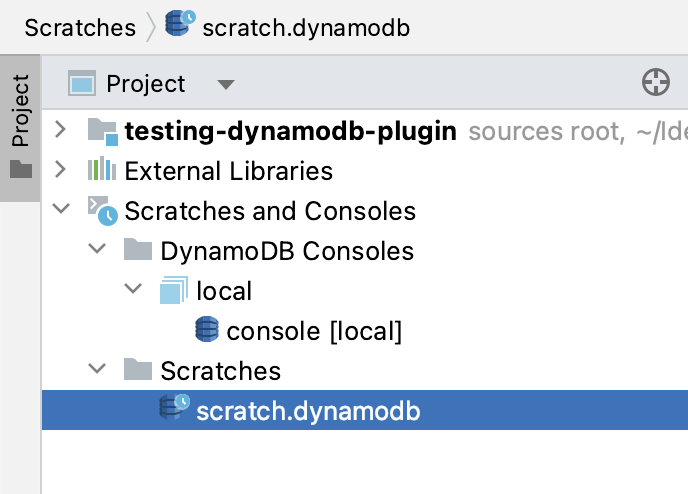Click the scratch.dynamodb file icon in tree
688x494 pixels.
tap(175, 408)
